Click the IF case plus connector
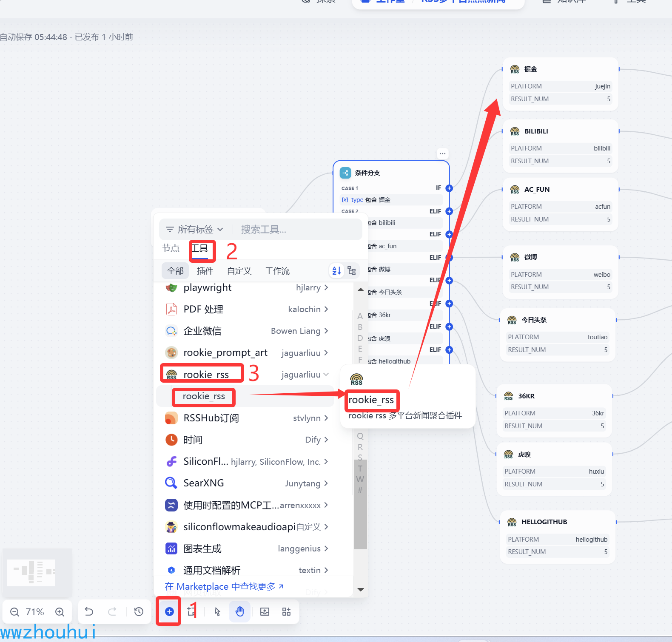Screen dimensions: 672x642 pyautogui.click(x=449, y=188)
